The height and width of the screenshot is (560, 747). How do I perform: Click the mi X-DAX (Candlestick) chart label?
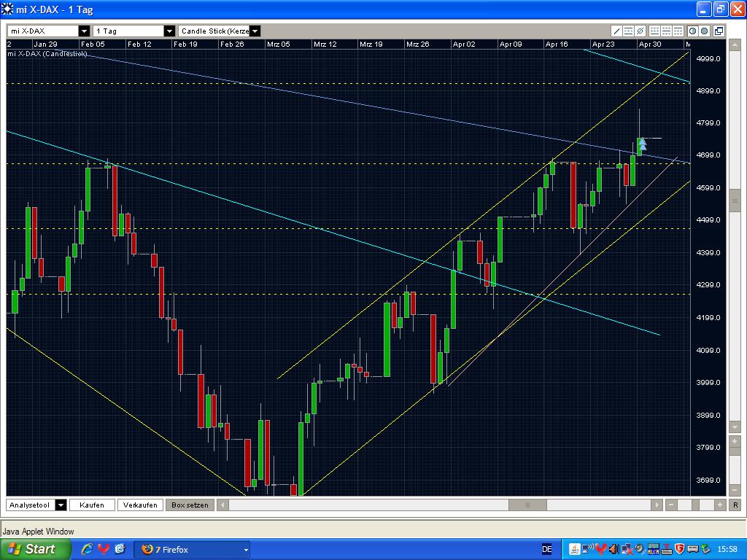pyautogui.click(x=47, y=54)
